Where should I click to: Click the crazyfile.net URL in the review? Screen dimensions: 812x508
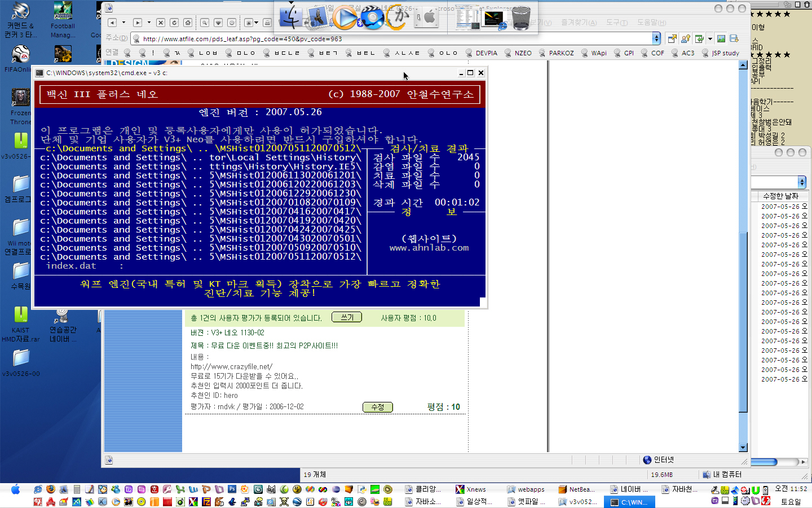(231, 366)
